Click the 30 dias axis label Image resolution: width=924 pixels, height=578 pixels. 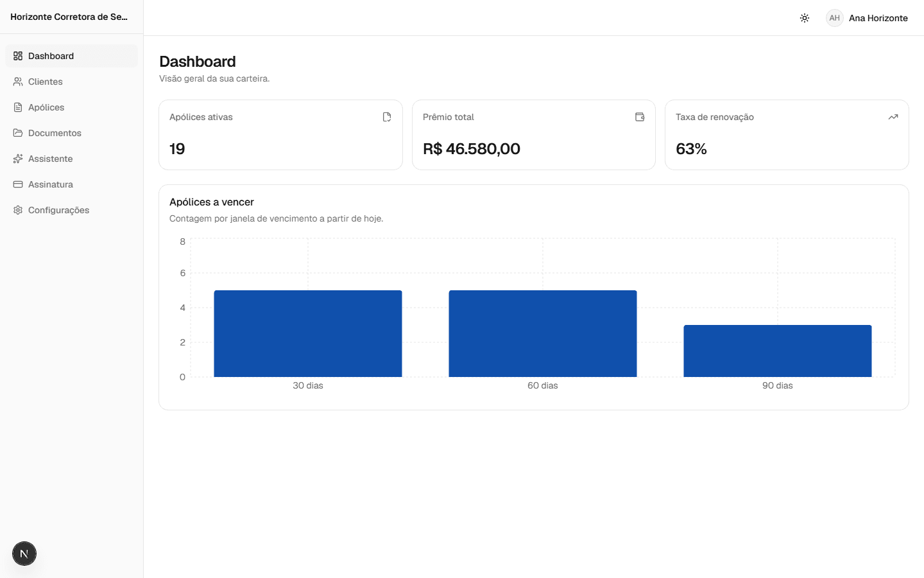308,385
